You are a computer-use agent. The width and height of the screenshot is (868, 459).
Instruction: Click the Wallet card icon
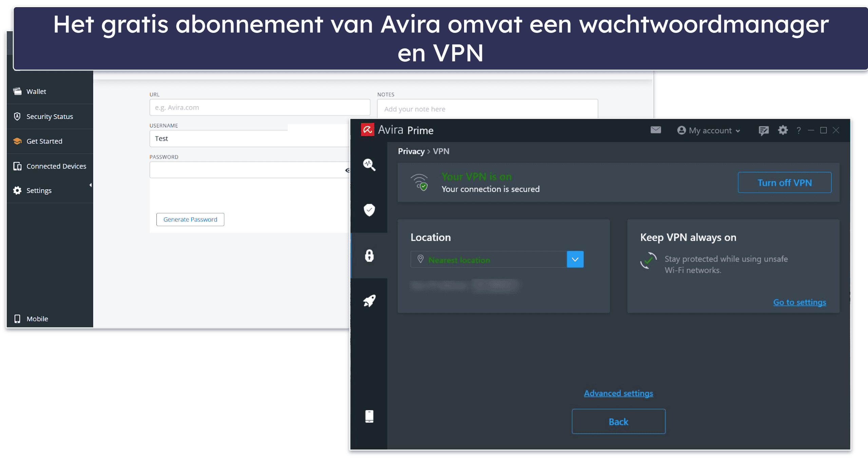click(17, 91)
